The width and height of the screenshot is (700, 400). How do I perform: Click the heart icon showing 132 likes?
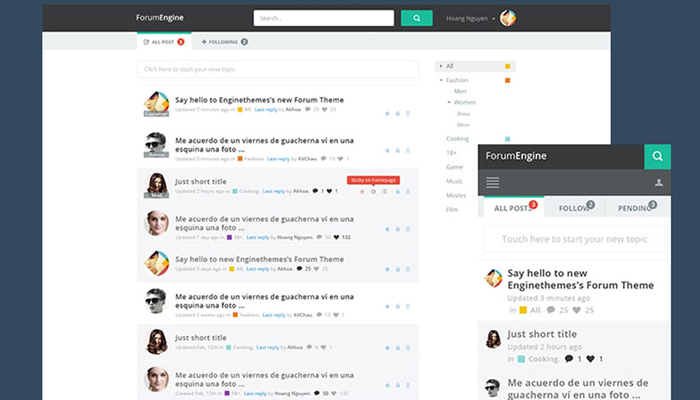pyautogui.click(x=336, y=237)
